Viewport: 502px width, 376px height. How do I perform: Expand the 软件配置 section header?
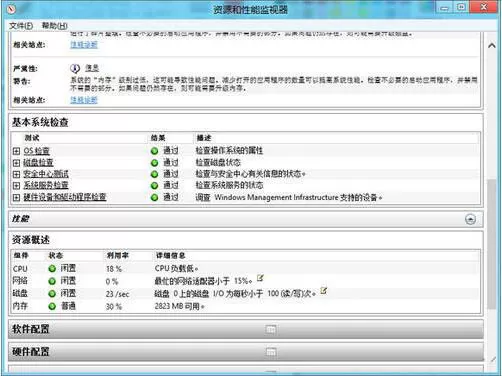246,329
